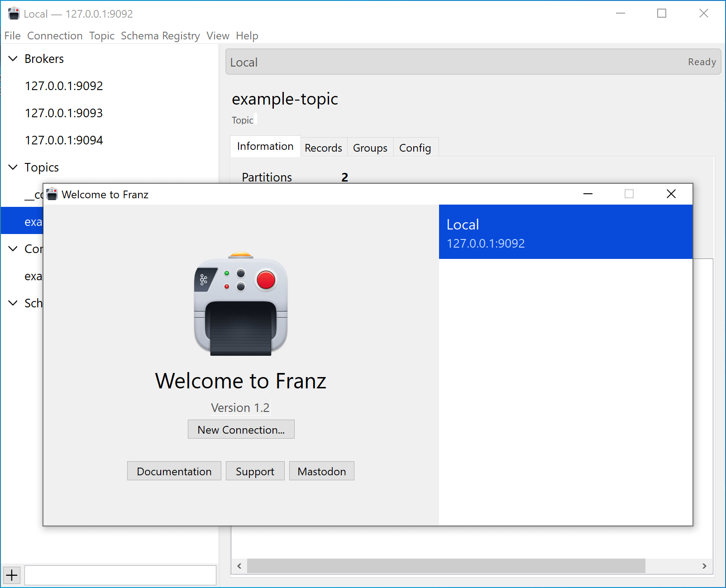This screenshot has height=588, width=726.
Task: Select the highlighted exa… topic row in sidebar
Action: point(22,221)
